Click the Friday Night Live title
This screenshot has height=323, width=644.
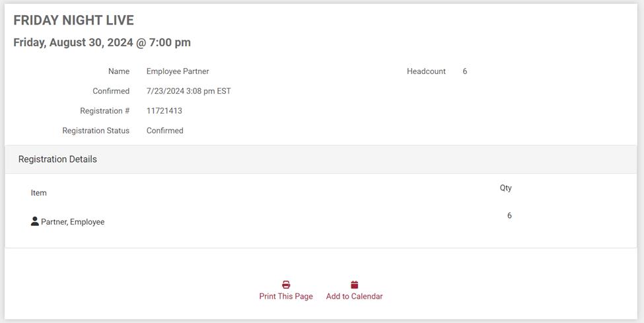73,20
